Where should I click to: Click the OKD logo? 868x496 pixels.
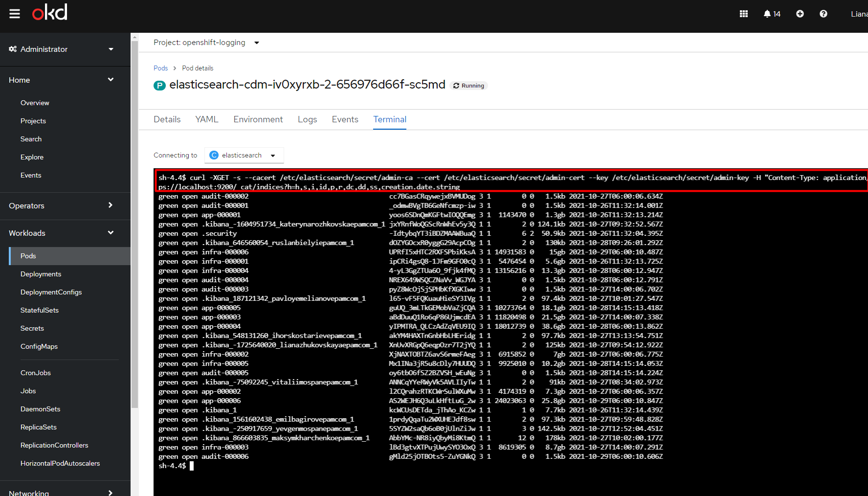click(x=50, y=13)
